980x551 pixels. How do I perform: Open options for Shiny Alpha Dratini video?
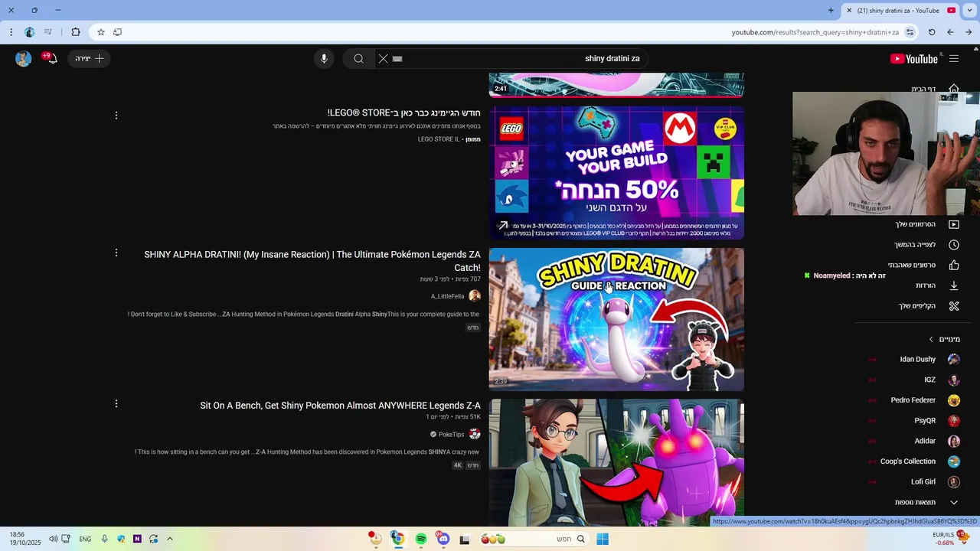(x=116, y=253)
